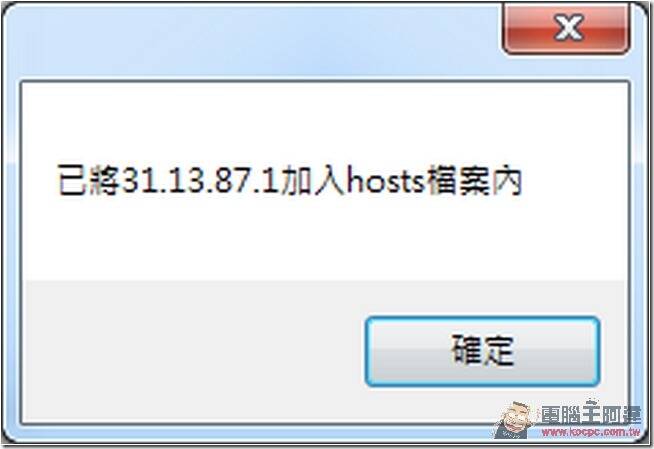
Task: Close the dialog using the red X
Action: point(566,28)
